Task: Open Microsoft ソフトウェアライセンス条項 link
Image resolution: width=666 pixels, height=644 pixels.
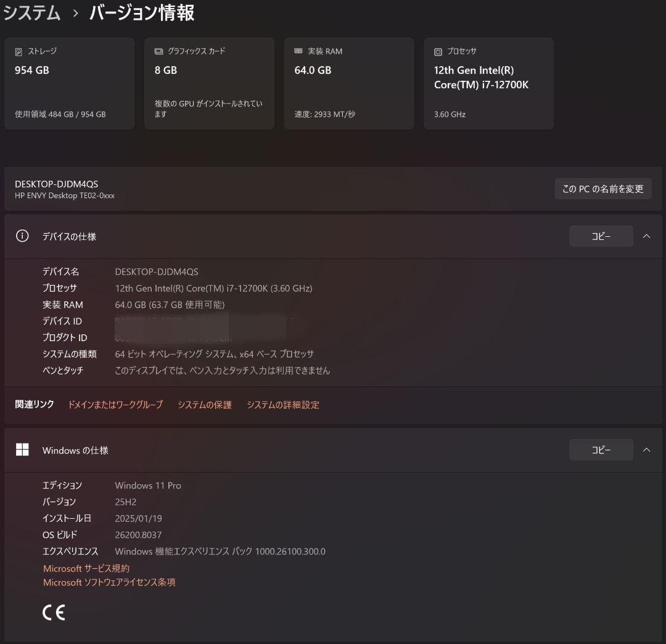Action: [109, 582]
